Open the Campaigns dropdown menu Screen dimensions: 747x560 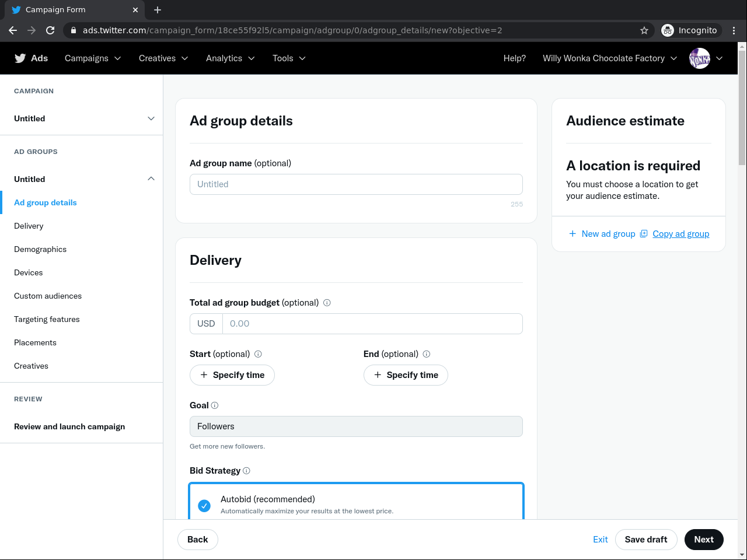pyautogui.click(x=93, y=58)
